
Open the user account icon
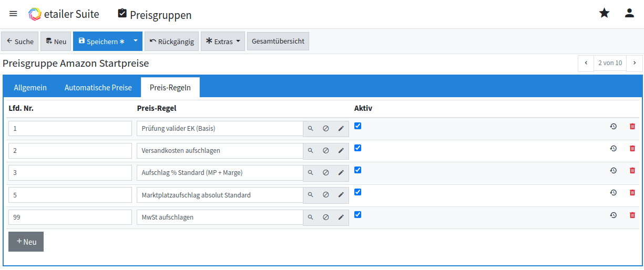click(629, 14)
